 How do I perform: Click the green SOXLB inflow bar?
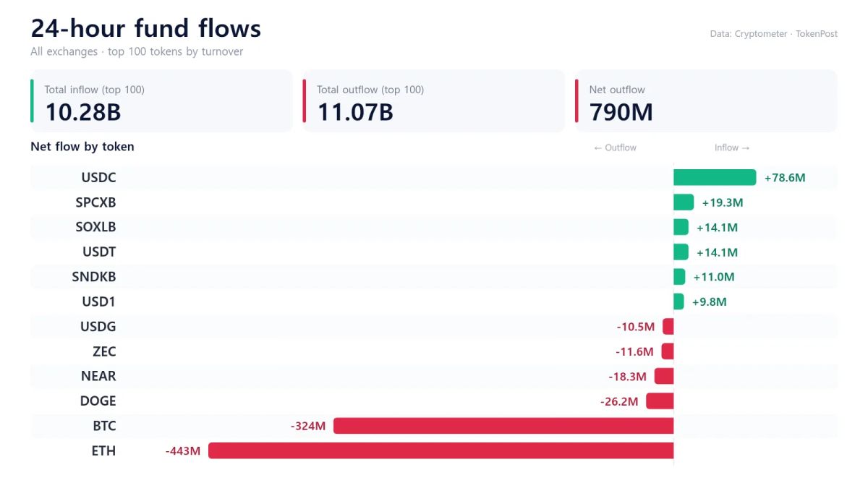click(x=681, y=227)
